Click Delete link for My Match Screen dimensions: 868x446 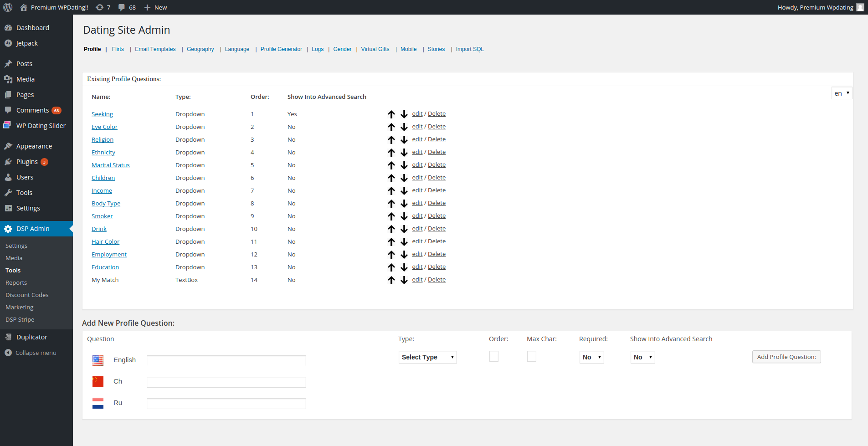[437, 280]
